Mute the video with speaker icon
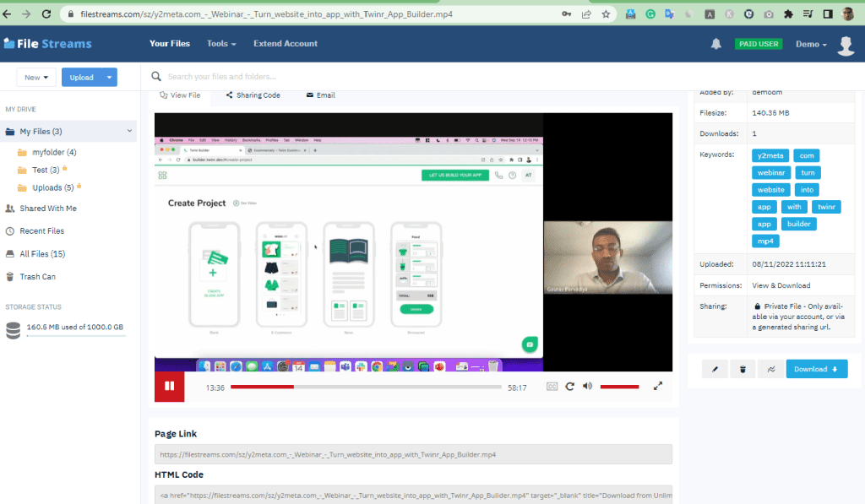865x504 pixels. (x=588, y=386)
